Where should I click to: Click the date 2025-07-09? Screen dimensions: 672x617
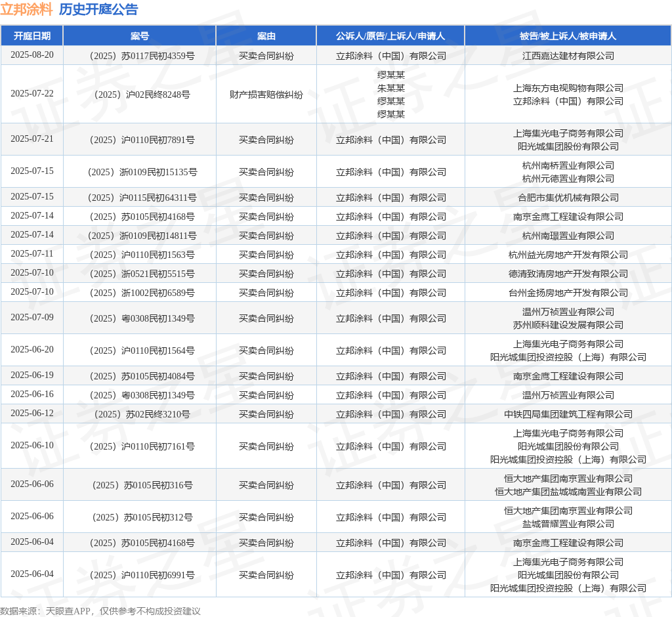point(32,317)
